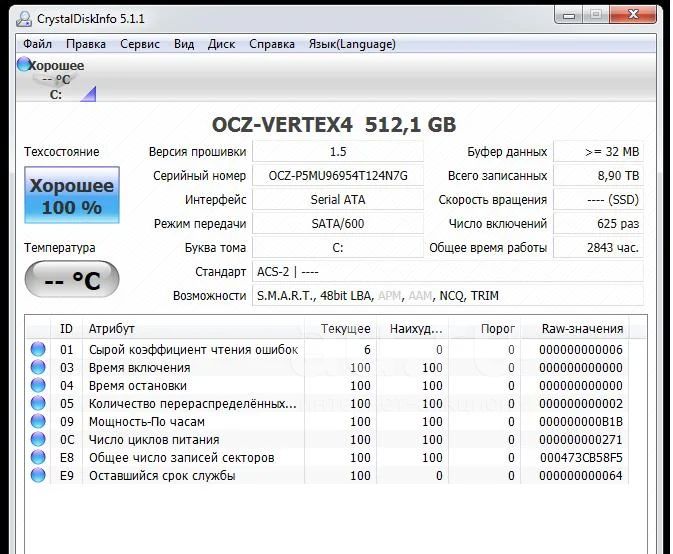Click rotation rate field ---- (SSD)

(x=599, y=200)
